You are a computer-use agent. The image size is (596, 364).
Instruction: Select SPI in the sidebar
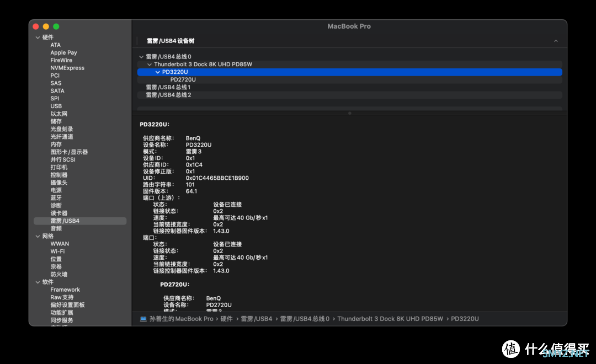point(55,98)
